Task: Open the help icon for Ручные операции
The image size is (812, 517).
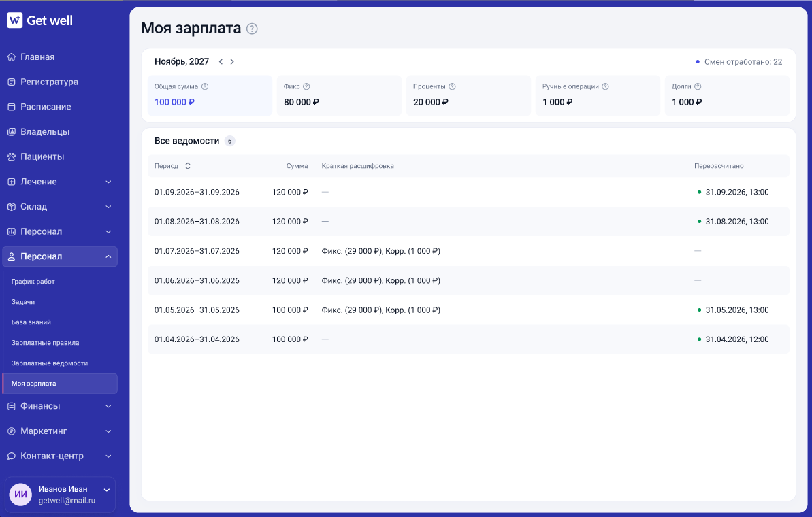Action: tap(605, 86)
